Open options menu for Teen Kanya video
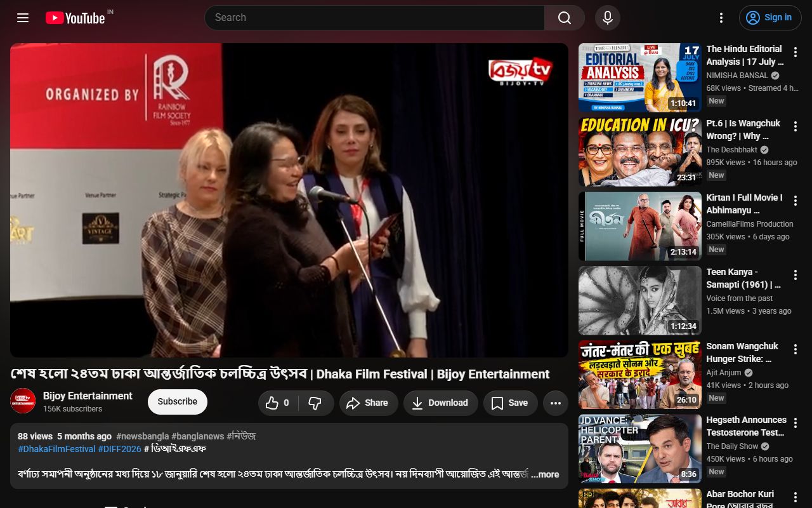Screen dimensions: 812x508 (796, 275)
